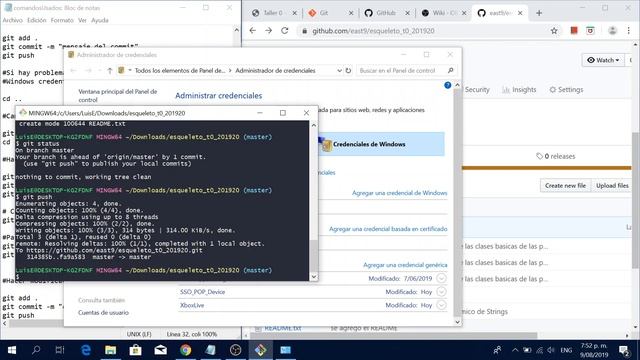
Task: Click red Chrome extension icon
Action: pyautogui.click(x=574, y=31)
